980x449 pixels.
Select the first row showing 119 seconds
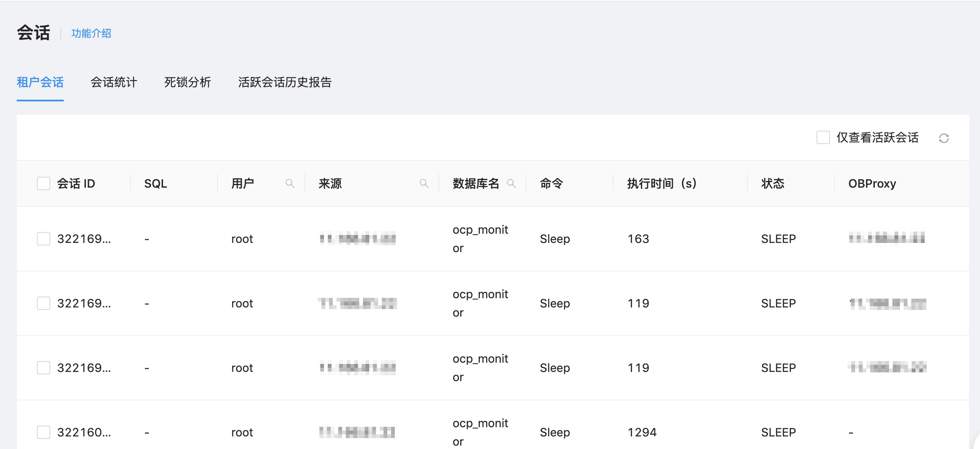tap(44, 303)
